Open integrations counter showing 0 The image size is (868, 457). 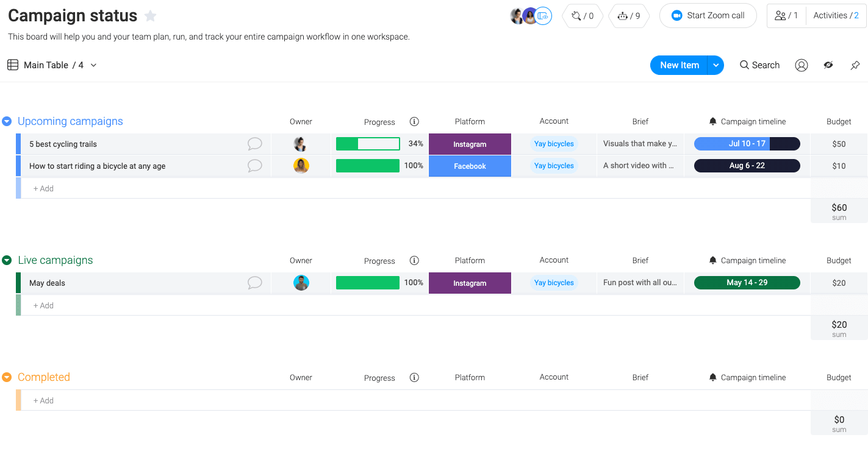pos(583,16)
